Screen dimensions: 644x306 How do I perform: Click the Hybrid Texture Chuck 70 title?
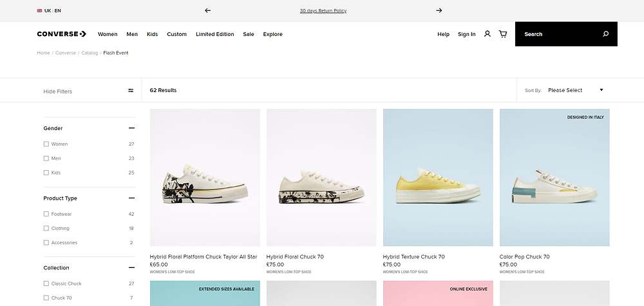[x=413, y=256]
